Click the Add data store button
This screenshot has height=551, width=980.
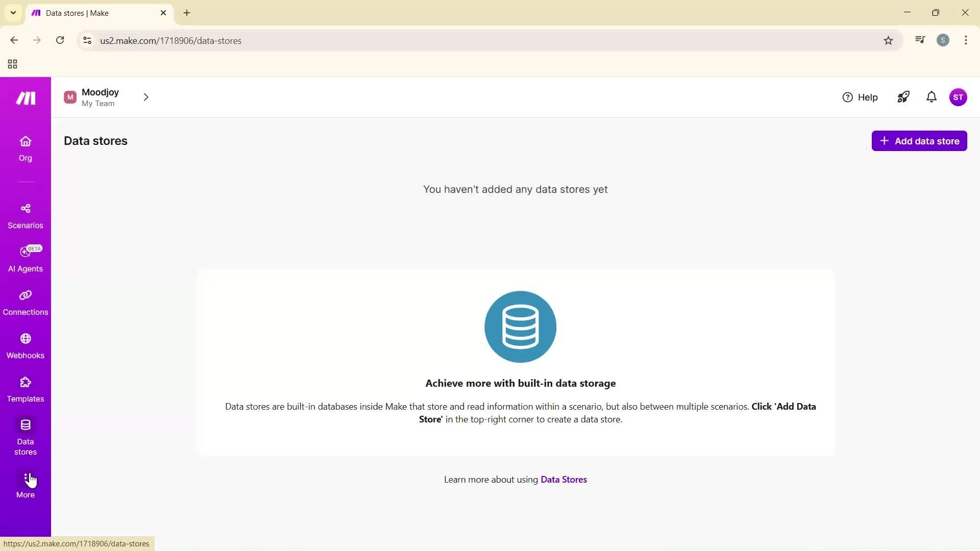coord(919,141)
